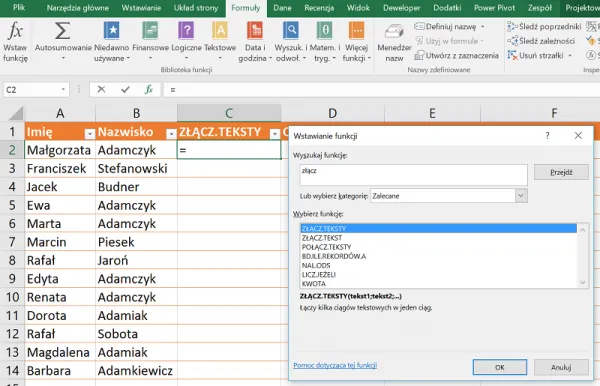Open the Logiczne functions icon
This screenshot has width=600, height=386.
186,31
